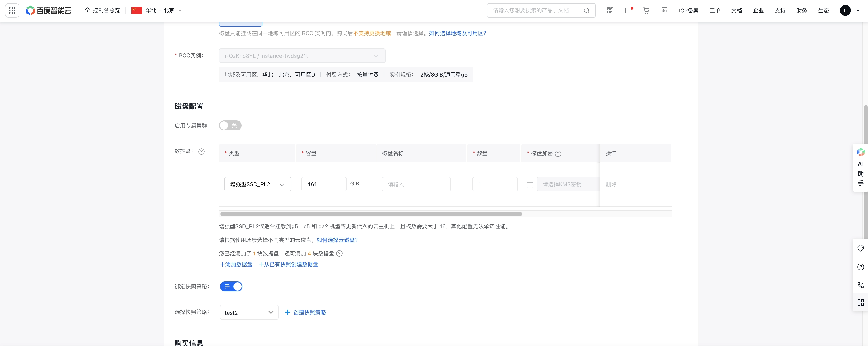Viewport: 868px width, 346px height.
Task: Open the shopping cart icon
Action: [x=646, y=10]
